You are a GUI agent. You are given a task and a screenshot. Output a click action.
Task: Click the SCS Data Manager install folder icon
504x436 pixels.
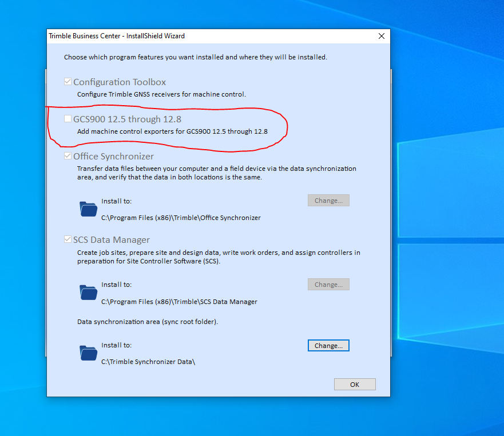pyautogui.click(x=88, y=293)
